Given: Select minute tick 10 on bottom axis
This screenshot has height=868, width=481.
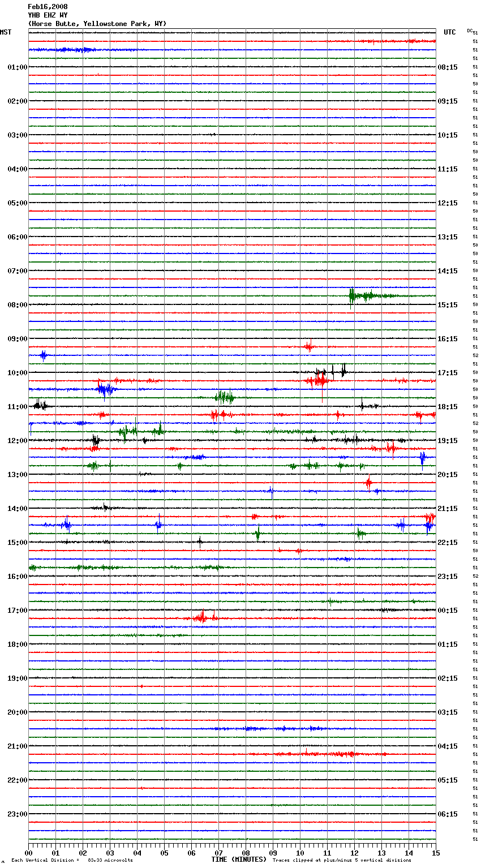Looking at the screenshot, I should click(300, 853).
